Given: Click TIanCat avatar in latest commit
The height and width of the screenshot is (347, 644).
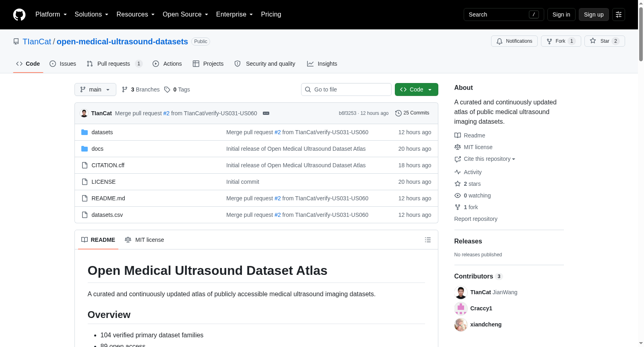Looking at the screenshot, I should coord(84,113).
